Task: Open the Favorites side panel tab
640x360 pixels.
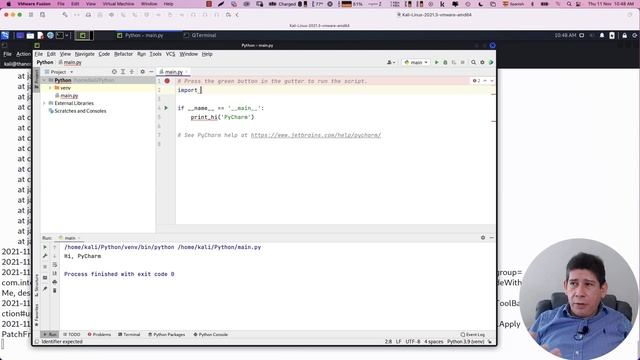Action: (x=36, y=315)
